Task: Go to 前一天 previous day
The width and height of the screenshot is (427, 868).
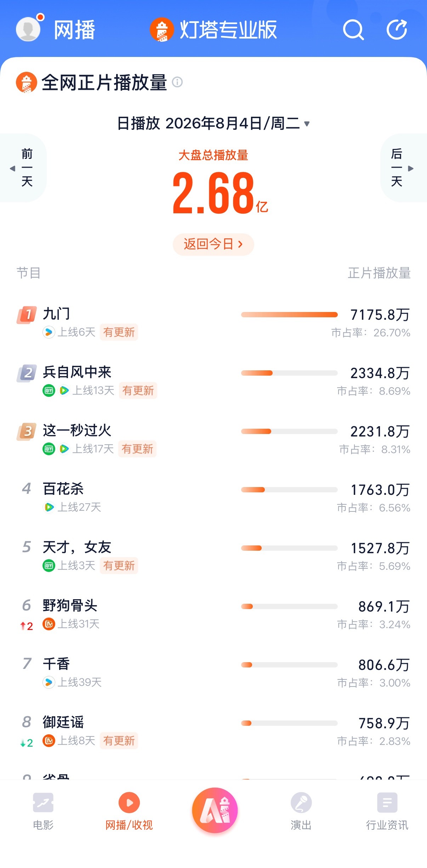Action: pyautogui.click(x=23, y=168)
